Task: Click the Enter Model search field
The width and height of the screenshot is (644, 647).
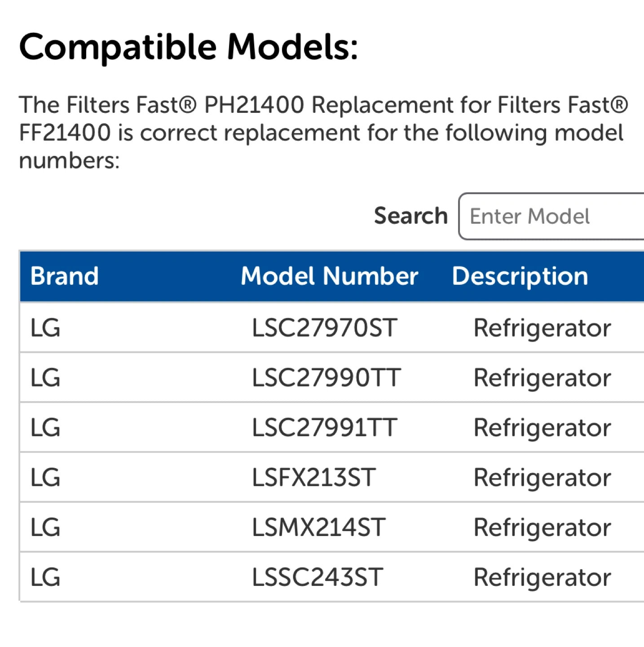Action: pos(552,217)
